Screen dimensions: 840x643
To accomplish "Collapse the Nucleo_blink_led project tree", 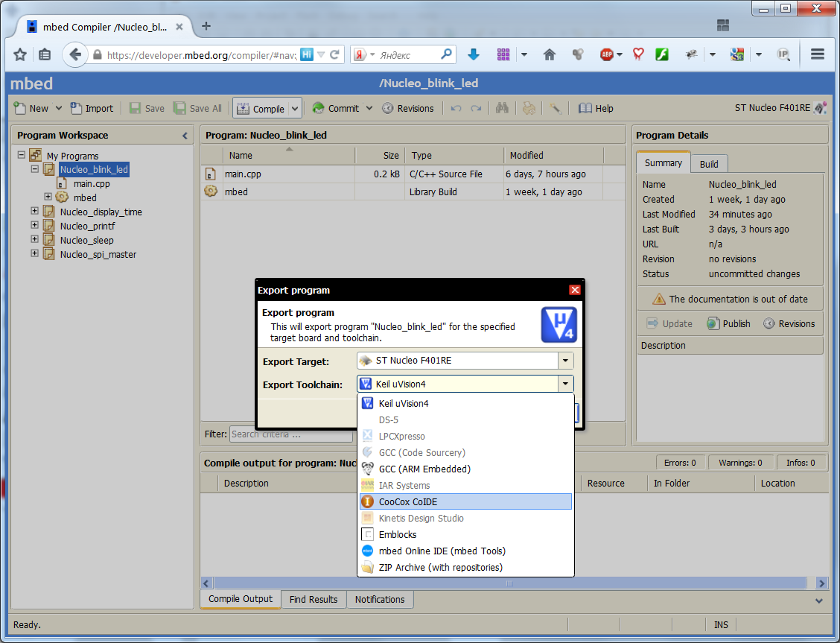I will tap(34, 169).
